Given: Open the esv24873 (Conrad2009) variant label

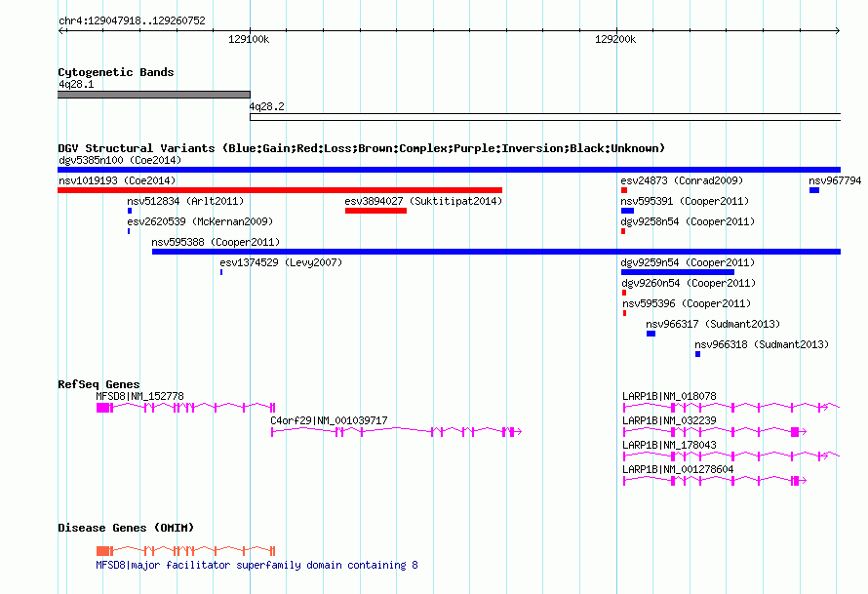Looking at the screenshot, I should pos(682,180).
